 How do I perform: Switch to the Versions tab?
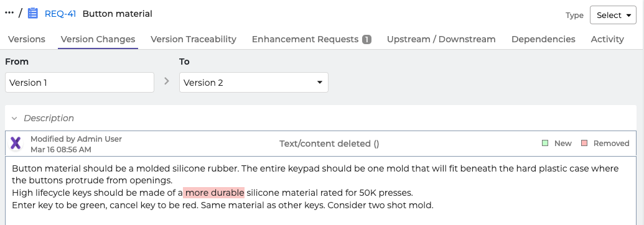point(27,39)
